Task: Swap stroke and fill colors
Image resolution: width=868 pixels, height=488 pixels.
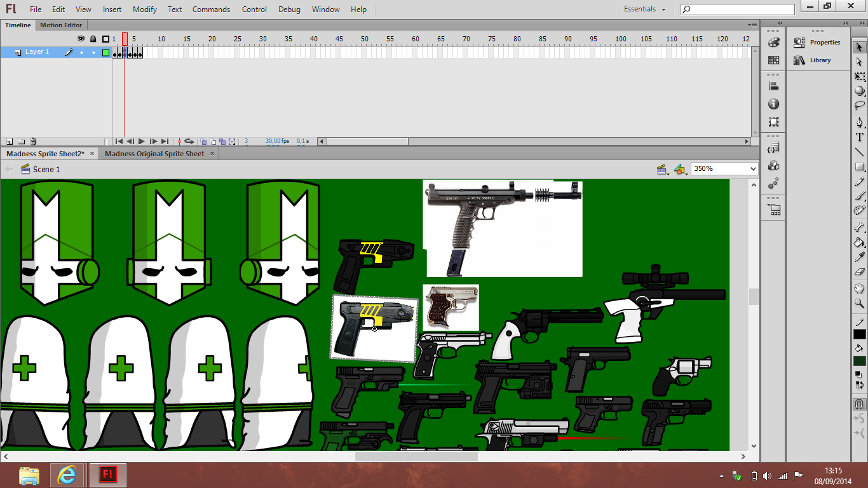Action: pyautogui.click(x=859, y=385)
